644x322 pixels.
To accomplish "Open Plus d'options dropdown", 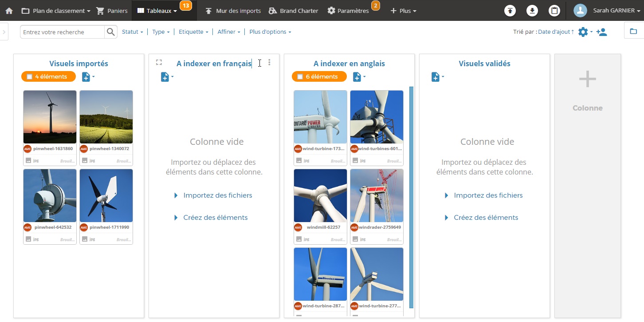I will [270, 32].
